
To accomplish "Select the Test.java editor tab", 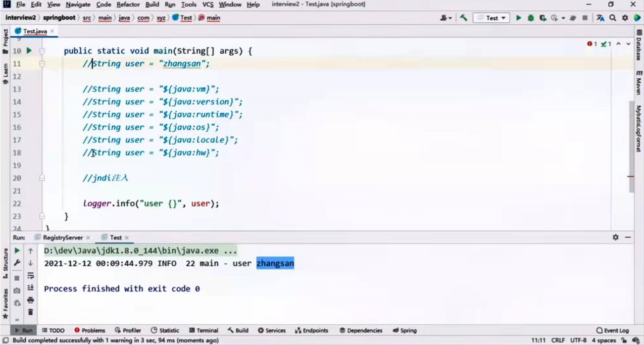I will [x=35, y=31].
